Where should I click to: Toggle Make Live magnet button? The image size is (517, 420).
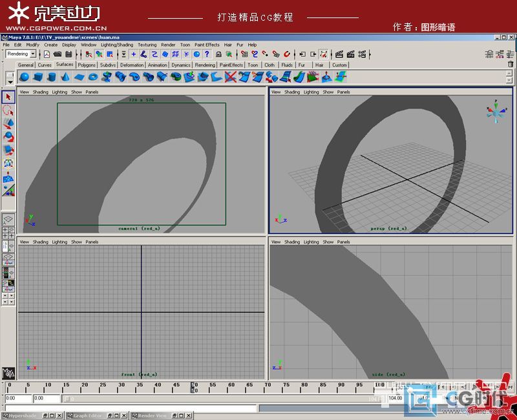[x=287, y=54]
